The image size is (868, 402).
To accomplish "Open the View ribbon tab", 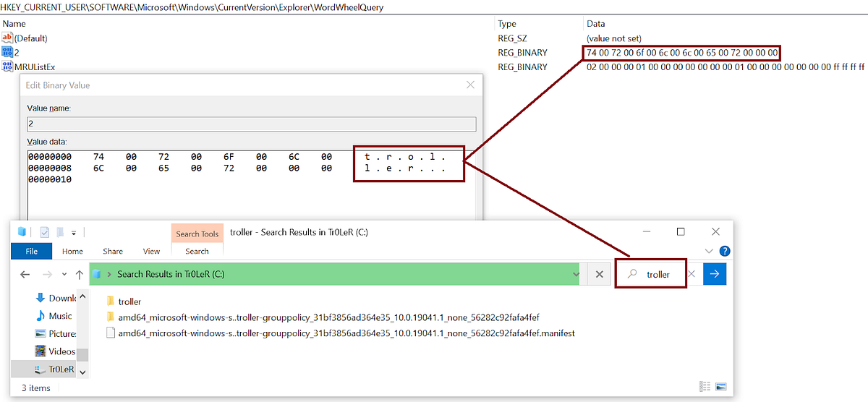I will (x=151, y=251).
